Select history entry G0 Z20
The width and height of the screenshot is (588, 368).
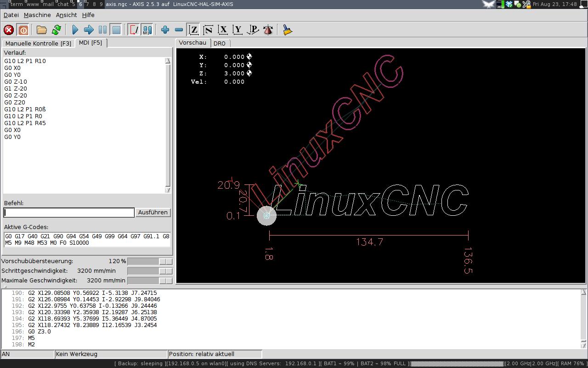[15, 102]
